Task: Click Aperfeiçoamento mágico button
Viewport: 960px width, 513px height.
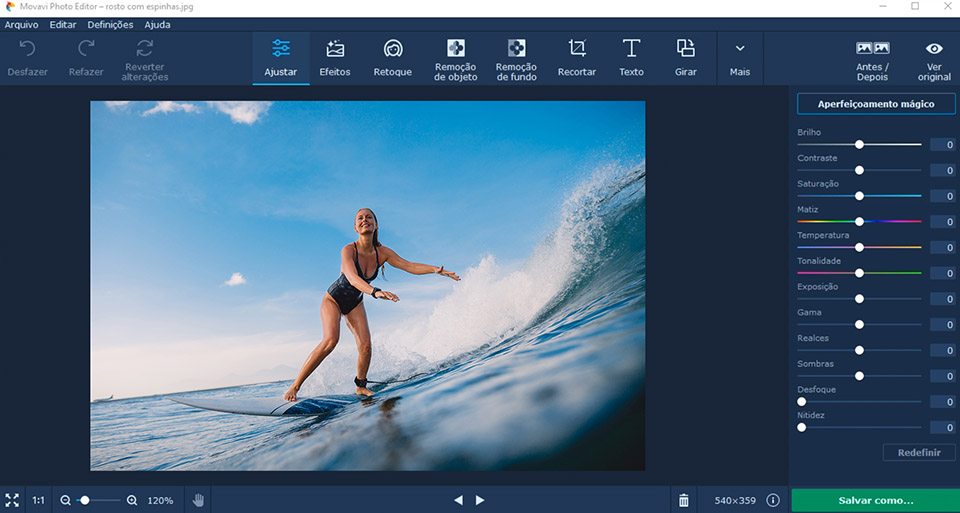Action: 875,104
